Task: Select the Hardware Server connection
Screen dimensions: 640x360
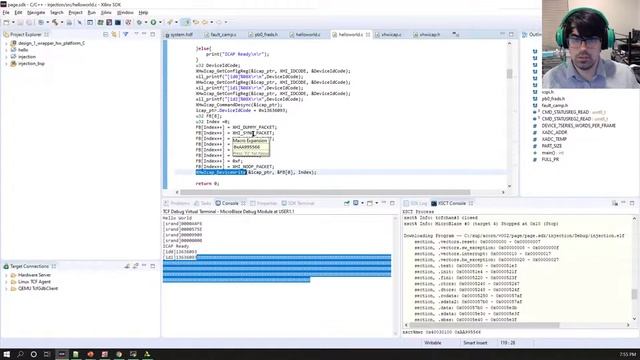Action: (34, 275)
